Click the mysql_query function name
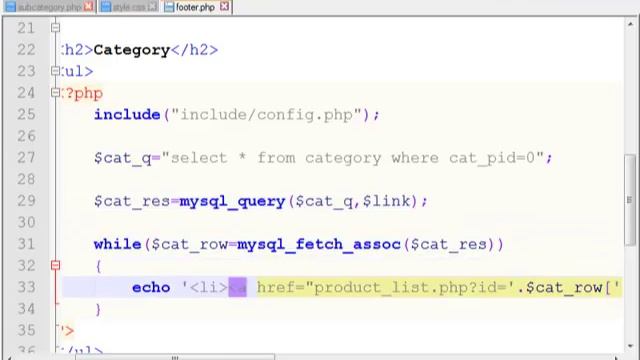Image resolution: width=640 pixels, height=360 pixels. (x=232, y=201)
